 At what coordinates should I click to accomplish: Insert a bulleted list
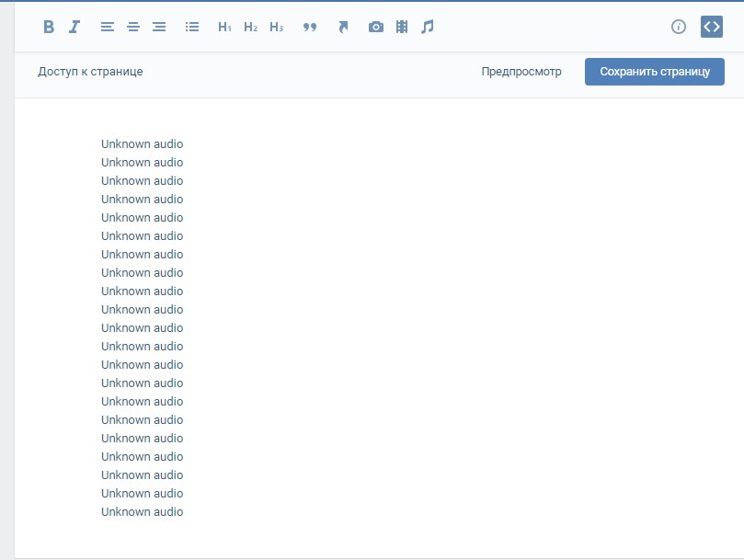click(192, 28)
